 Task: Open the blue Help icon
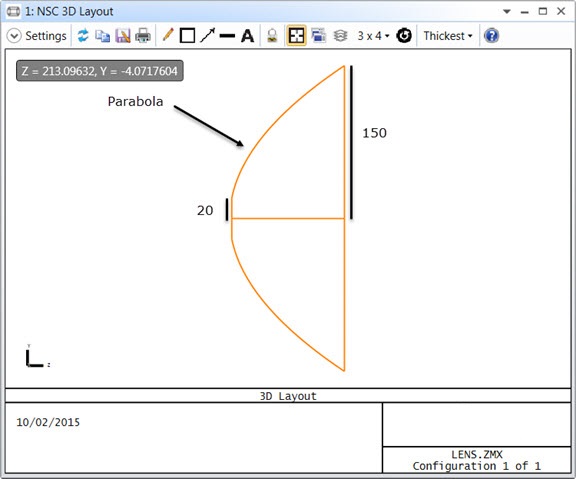click(491, 36)
